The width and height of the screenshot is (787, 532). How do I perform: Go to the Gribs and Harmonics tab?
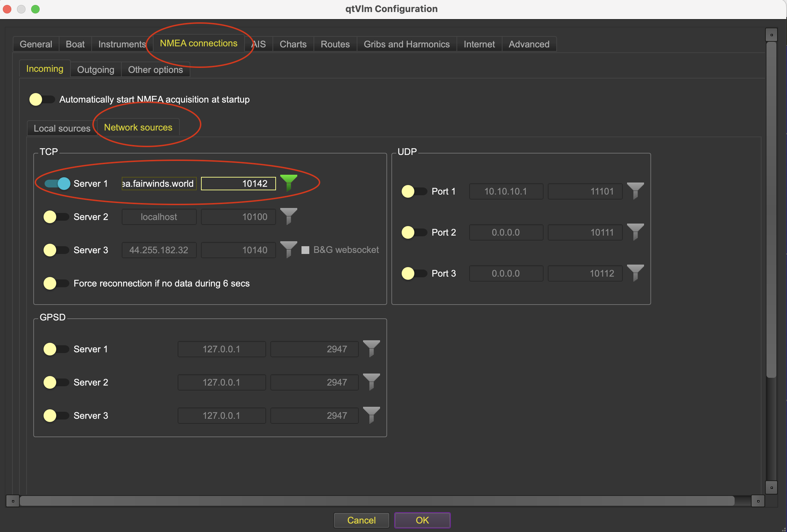pyautogui.click(x=407, y=44)
